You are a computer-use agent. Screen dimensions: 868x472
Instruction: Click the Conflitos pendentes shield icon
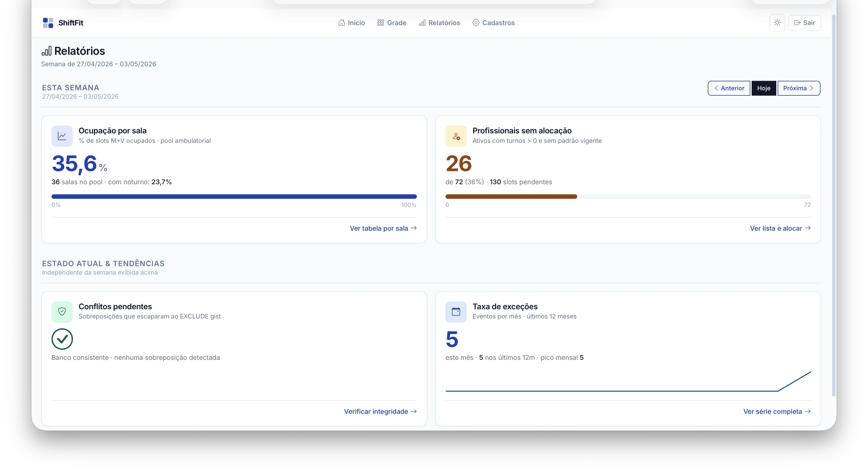[x=62, y=311]
